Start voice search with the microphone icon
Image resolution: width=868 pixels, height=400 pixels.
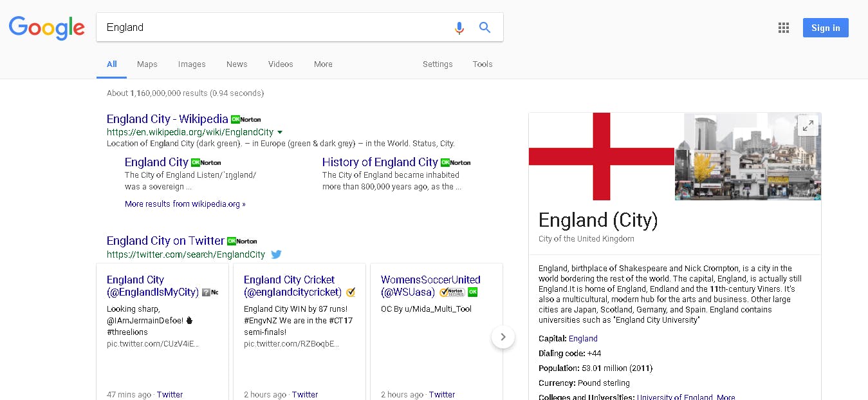pos(459,28)
